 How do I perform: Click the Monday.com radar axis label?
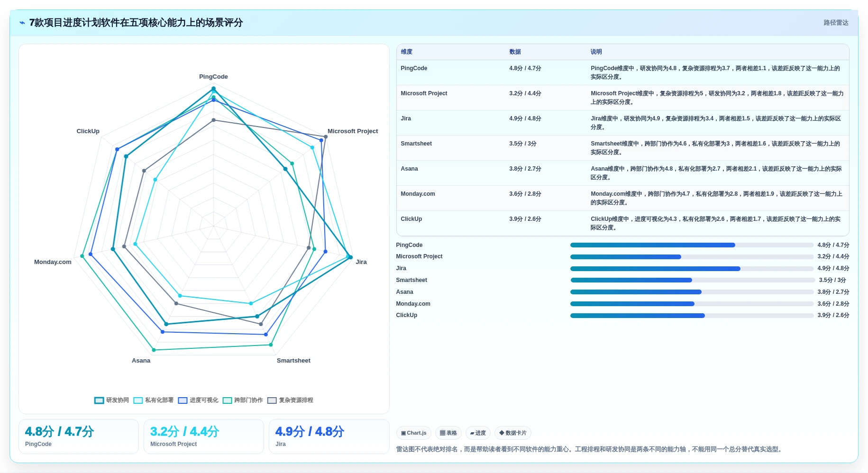53,262
